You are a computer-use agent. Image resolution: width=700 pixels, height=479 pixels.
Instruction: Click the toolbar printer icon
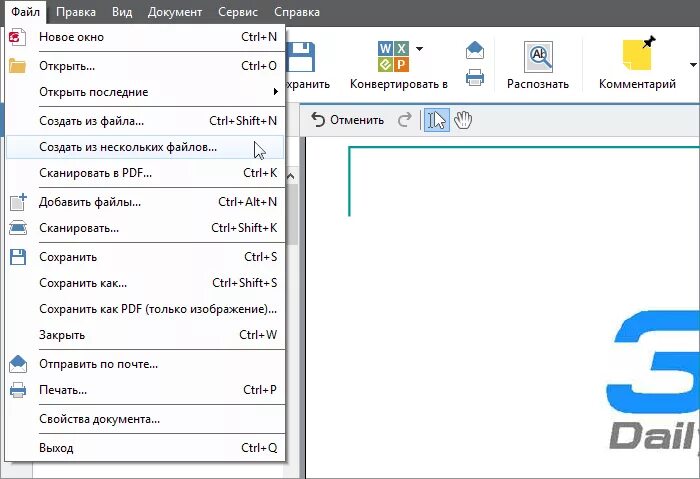tap(475, 78)
